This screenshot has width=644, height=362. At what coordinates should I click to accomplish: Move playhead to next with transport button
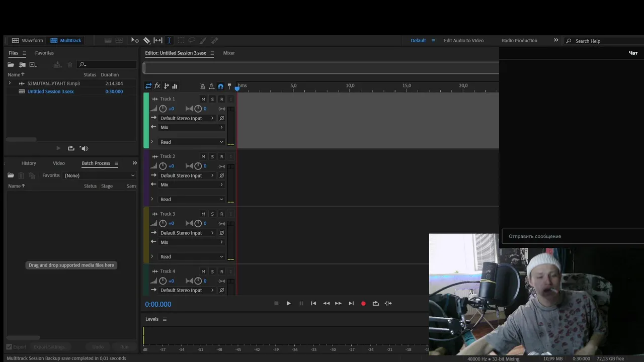coord(351,303)
